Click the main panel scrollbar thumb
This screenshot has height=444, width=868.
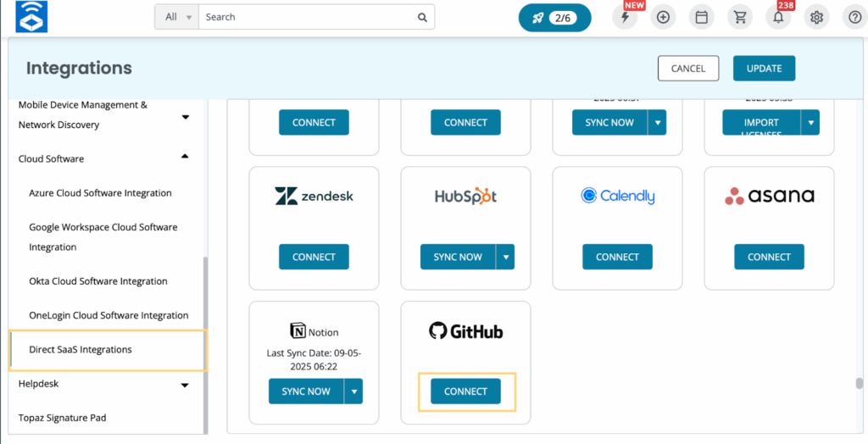[860, 383]
